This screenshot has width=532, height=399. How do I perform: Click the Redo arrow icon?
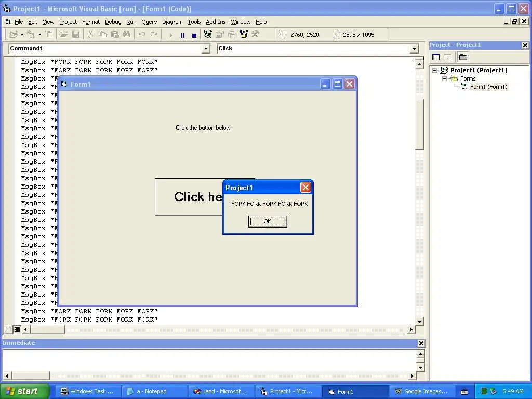pos(154,34)
